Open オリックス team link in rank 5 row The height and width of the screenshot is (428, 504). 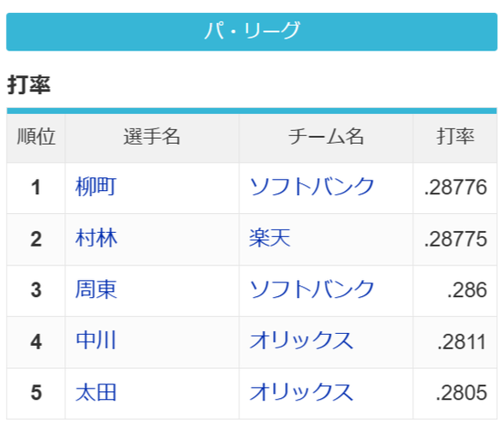pyautogui.click(x=301, y=392)
